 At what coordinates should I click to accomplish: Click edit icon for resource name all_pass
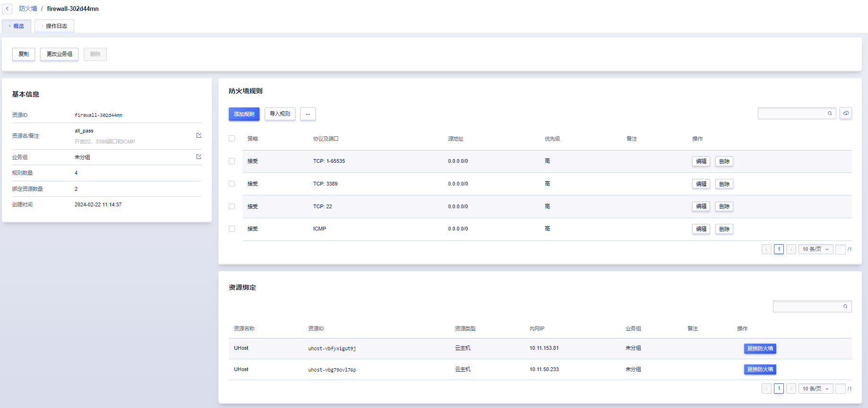(199, 135)
